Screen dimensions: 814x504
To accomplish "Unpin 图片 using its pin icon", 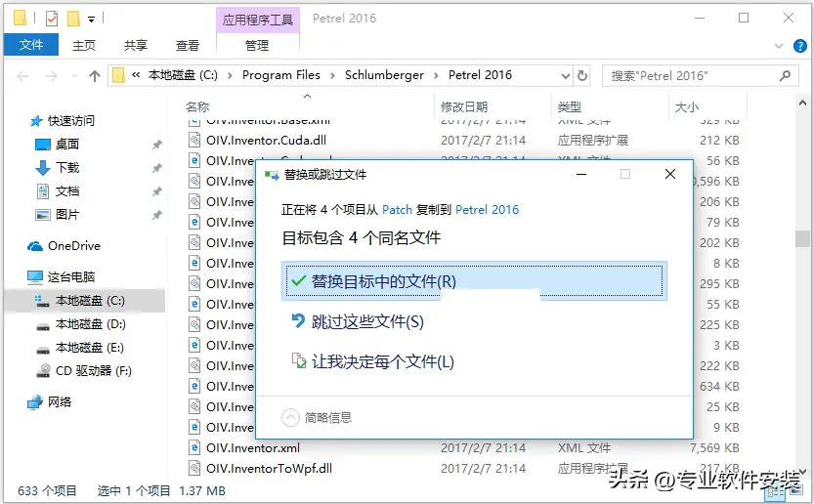I will (156, 215).
